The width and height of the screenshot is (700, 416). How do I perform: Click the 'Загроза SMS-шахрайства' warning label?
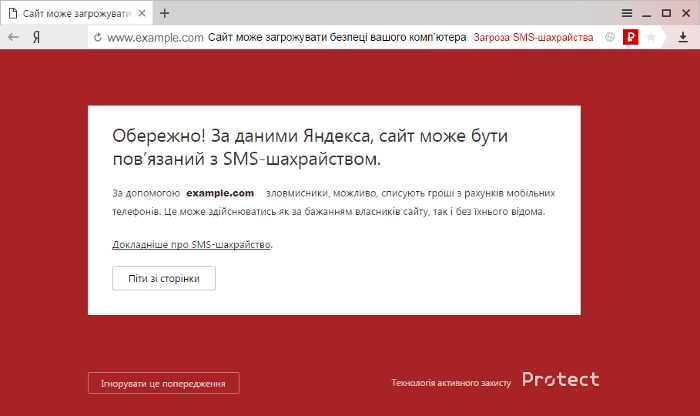point(533,37)
